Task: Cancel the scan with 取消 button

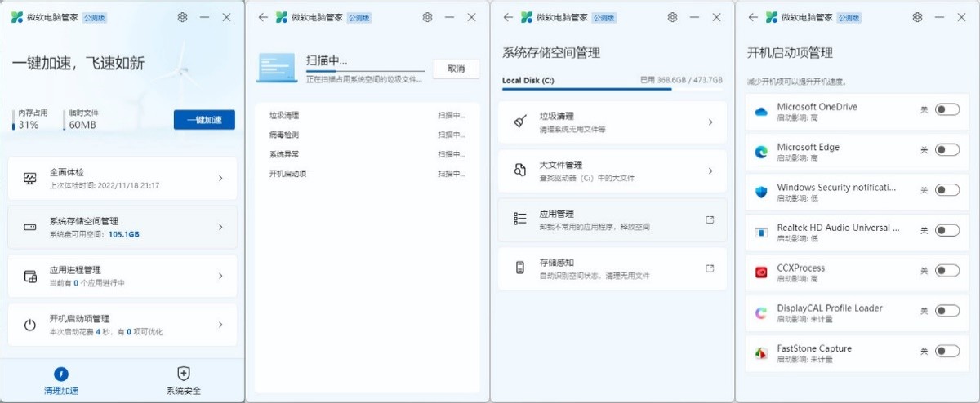Action: [456, 69]
